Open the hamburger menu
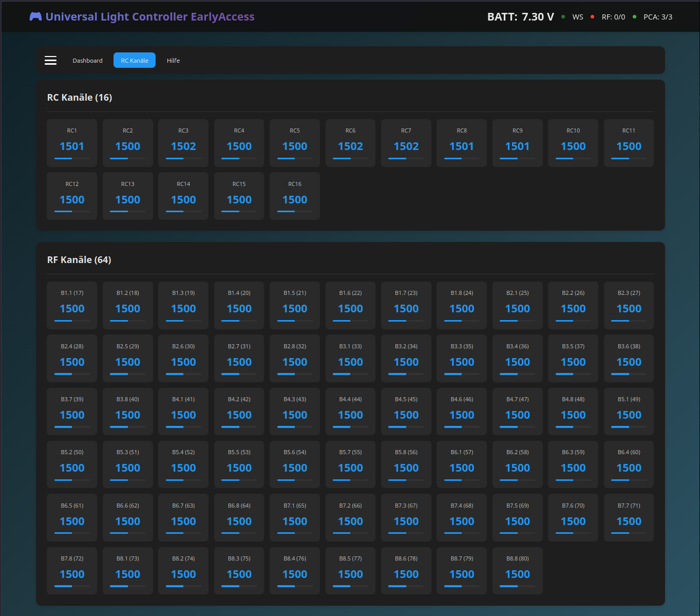The width and height of the screenshot is (700, 616). pyautogui.click(x=50, y=61)
